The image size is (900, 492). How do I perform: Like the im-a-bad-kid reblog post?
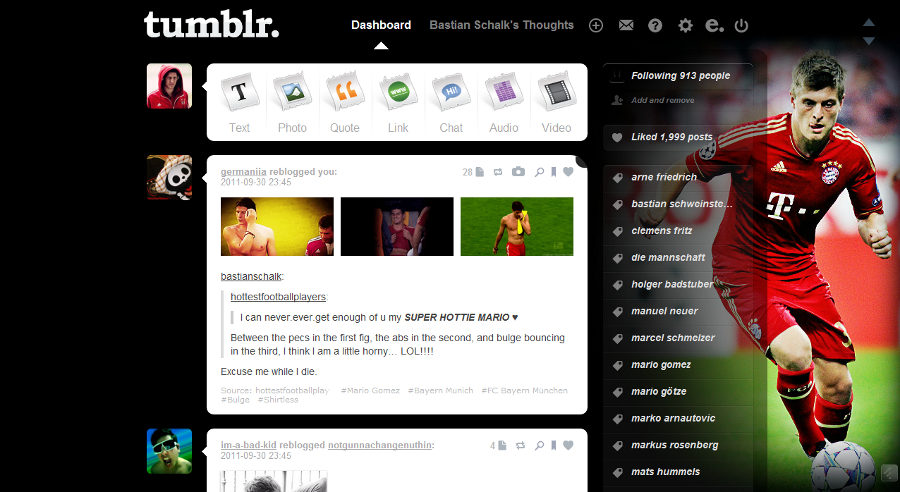568,445
